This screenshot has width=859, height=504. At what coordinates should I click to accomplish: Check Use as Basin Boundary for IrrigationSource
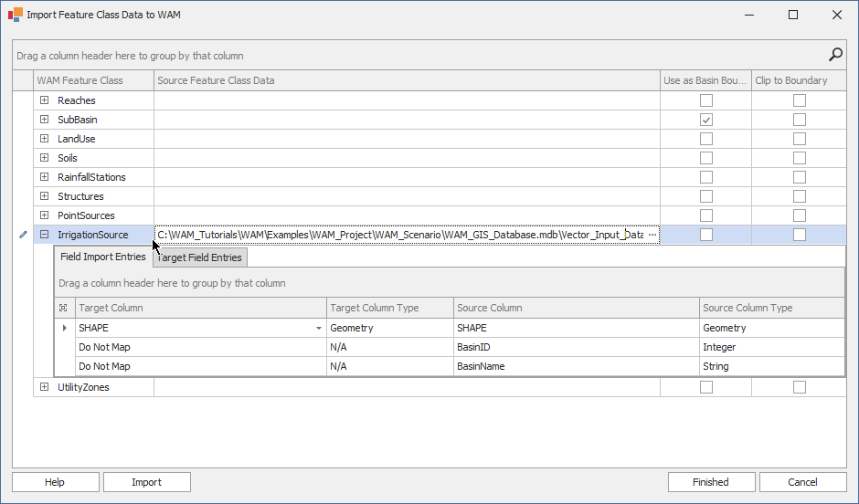(x=706, y=235)
